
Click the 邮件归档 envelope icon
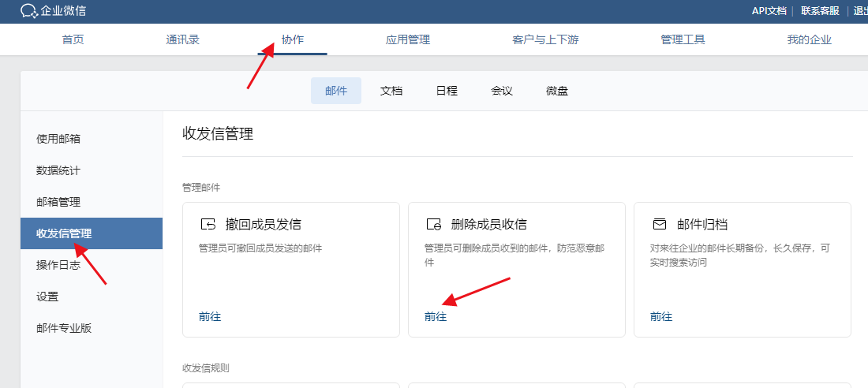(x=660, y=224)
